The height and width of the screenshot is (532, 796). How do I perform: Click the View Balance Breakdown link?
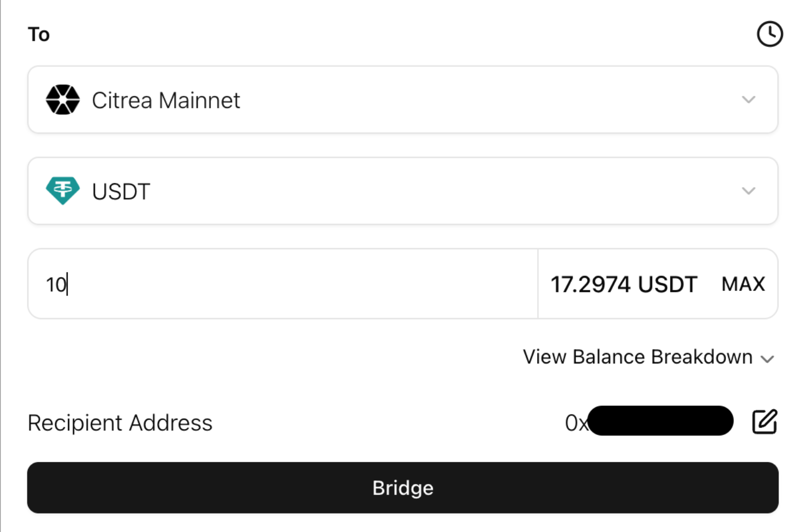tap(637, 357)
